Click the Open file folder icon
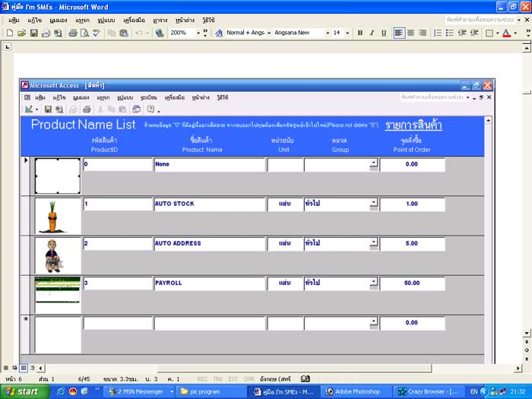532x399 pixels. [21, 33]
